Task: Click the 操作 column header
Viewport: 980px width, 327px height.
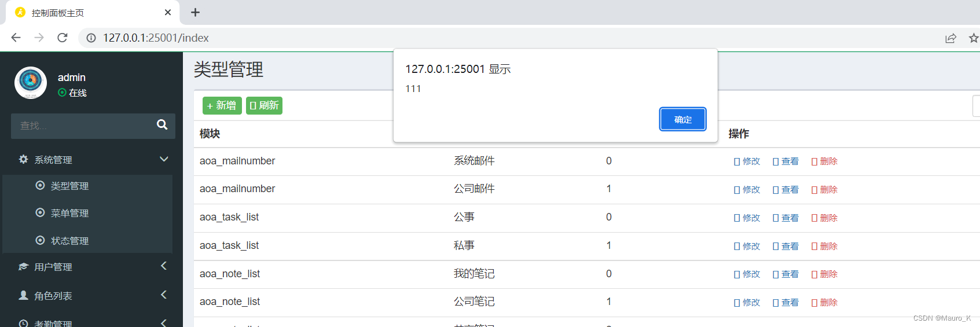Action: coord(739,134)
